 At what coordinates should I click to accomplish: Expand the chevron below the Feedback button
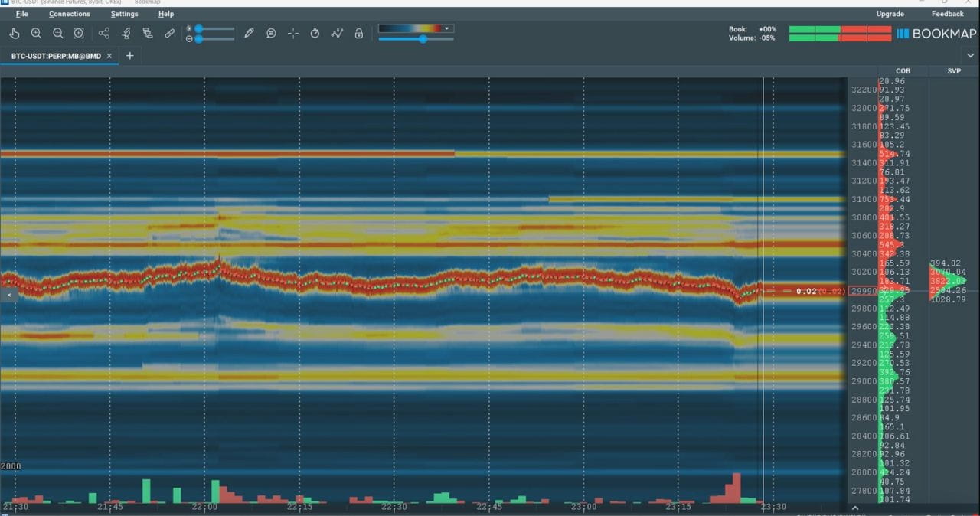click(x=971, y=55)
